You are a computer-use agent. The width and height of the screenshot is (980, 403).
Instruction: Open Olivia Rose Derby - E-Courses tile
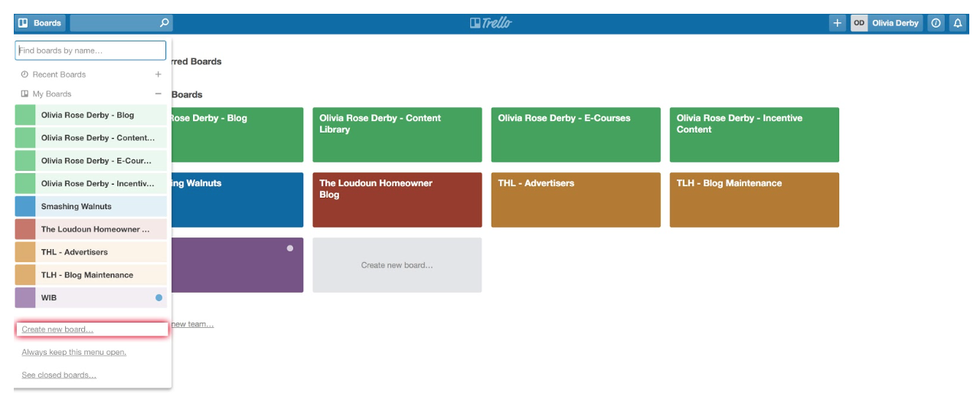[576, 135]
